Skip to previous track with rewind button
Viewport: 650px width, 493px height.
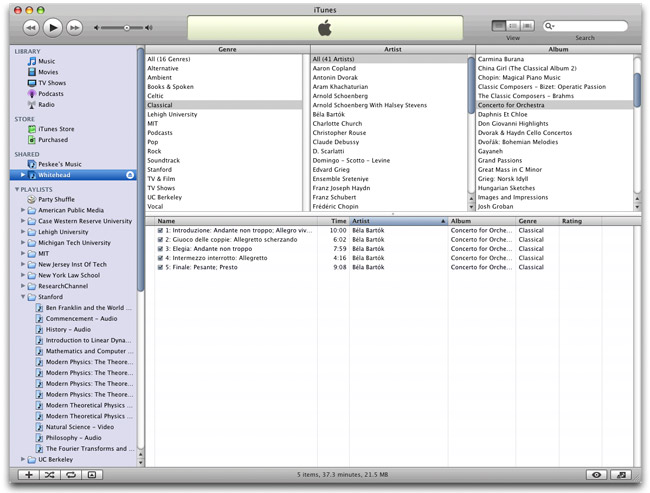click(31, 28)
